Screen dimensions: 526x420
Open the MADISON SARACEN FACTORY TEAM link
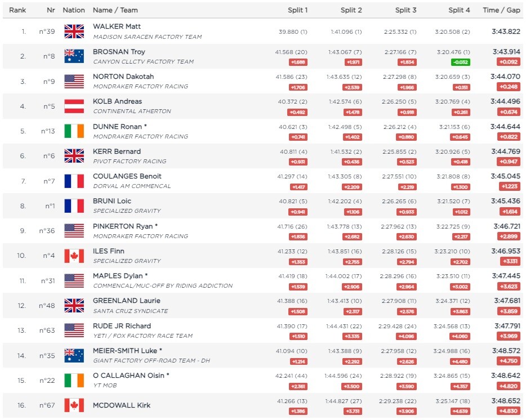tap(147, 37)
